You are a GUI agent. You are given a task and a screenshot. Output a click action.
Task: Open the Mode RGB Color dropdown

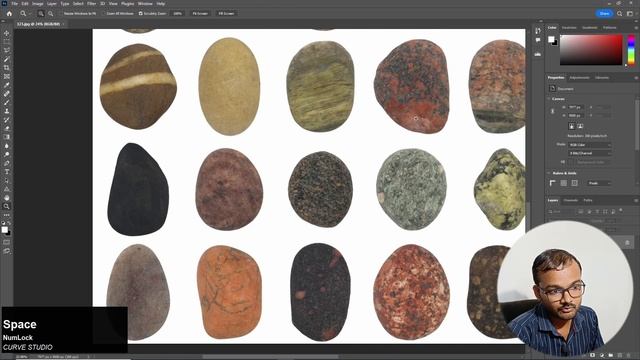[590, 145]
